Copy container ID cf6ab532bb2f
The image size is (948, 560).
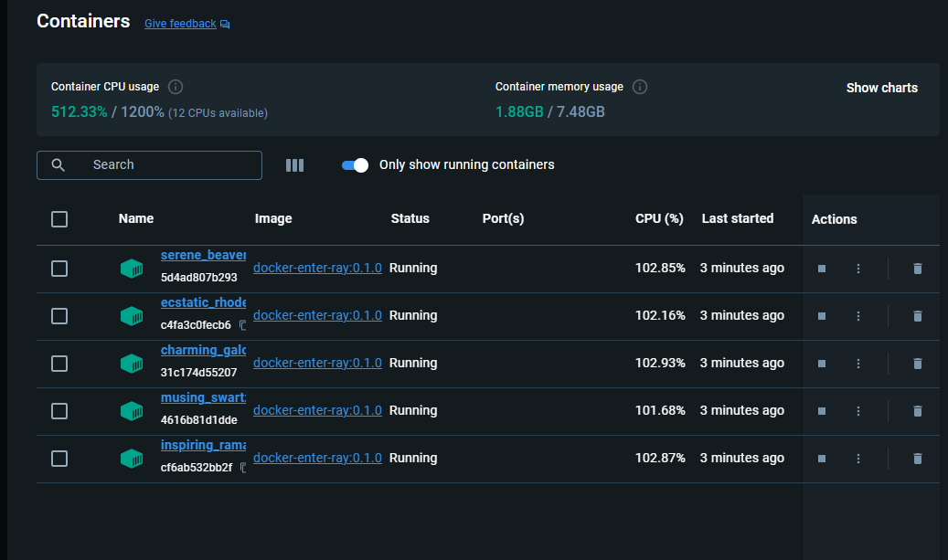coord(243,468)
